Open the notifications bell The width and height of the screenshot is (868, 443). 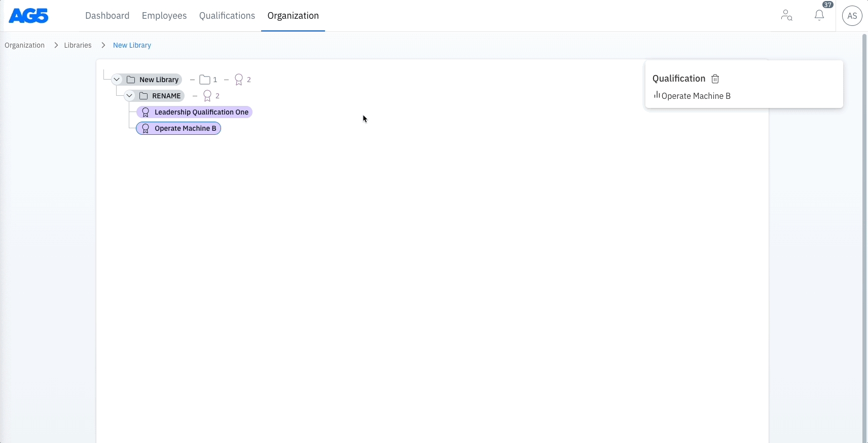tap(819, 16)
